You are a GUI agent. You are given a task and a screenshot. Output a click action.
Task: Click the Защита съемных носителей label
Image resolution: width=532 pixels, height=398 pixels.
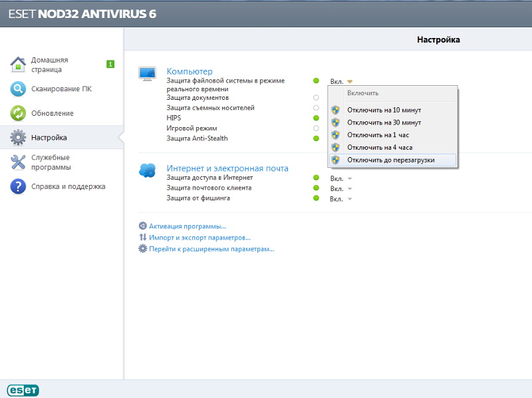pos(210,108)
